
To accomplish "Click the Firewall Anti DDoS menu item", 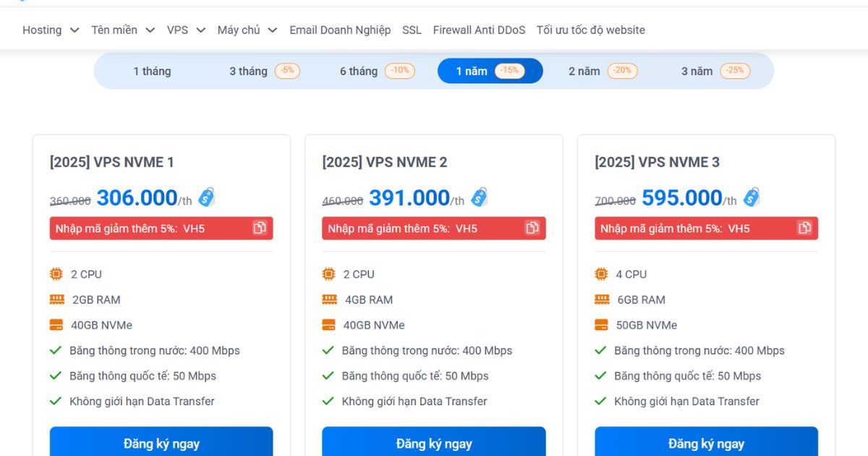I will click(478, 30).
